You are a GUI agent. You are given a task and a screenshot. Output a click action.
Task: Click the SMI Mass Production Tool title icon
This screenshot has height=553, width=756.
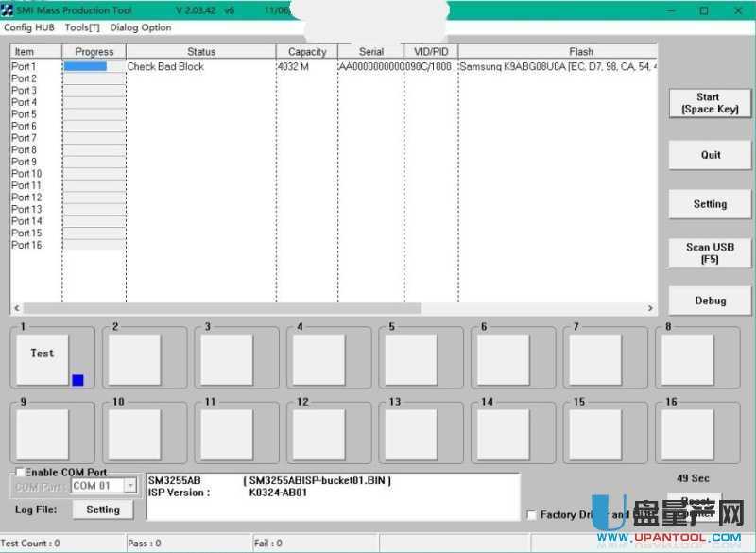click(x=8, y=10)
